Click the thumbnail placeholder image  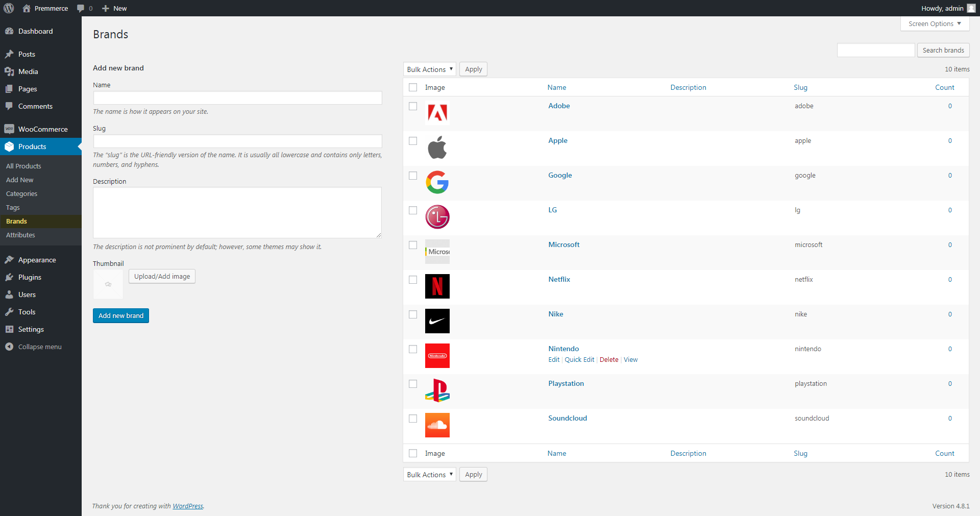point(108,284)
